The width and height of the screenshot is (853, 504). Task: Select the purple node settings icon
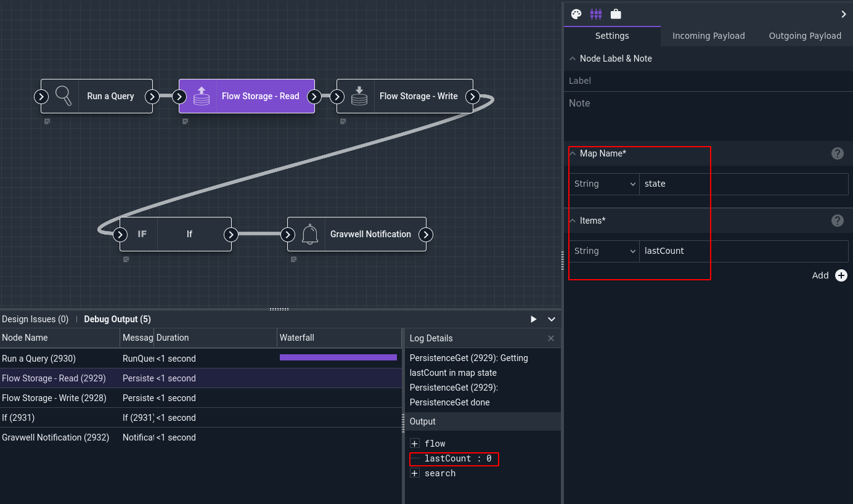pos(596,14)
